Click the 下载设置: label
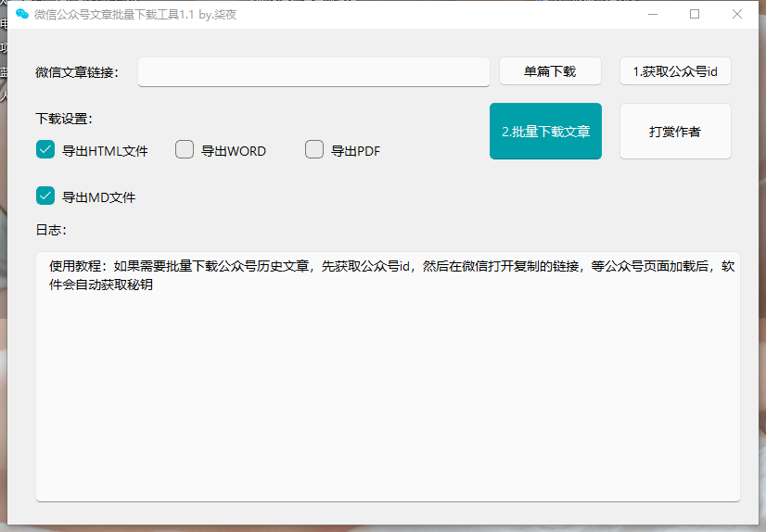 64,119
